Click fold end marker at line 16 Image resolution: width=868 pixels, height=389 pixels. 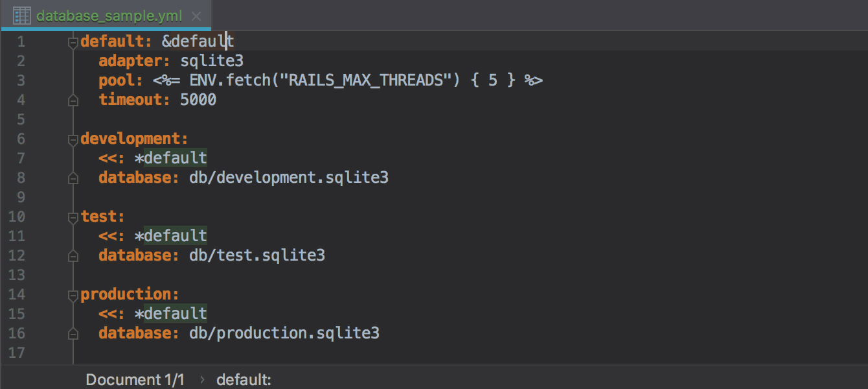(73, 334)
